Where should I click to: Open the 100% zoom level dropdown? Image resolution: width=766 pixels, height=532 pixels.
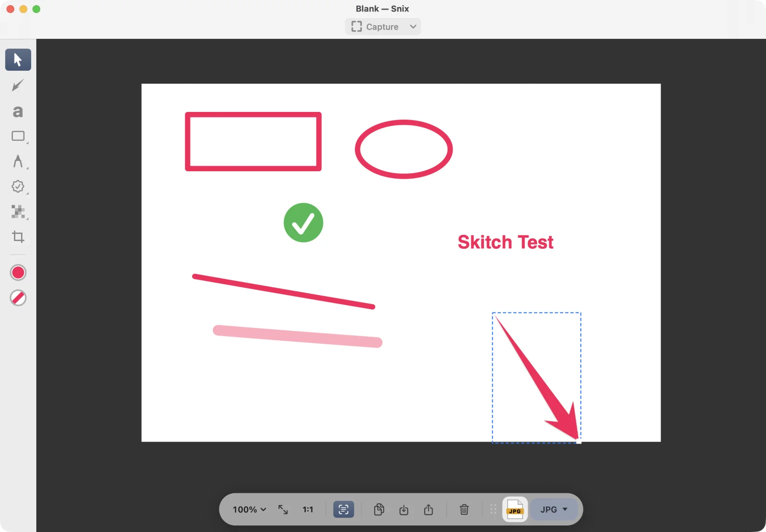click(x=249, y=510)
